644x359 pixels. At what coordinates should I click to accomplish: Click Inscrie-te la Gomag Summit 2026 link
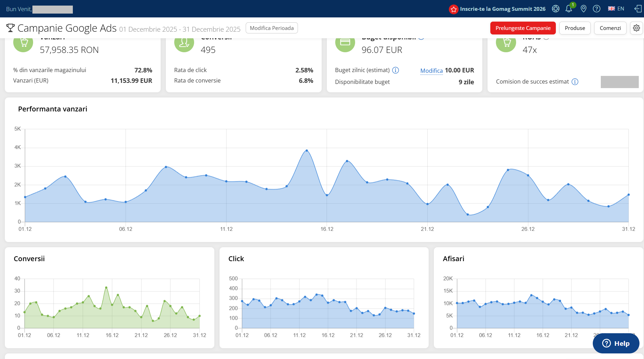pyautogui.click(x=503, y=9)
